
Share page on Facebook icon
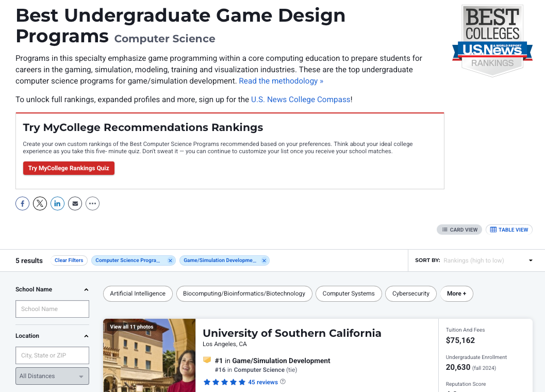click(x=22, y=204)
